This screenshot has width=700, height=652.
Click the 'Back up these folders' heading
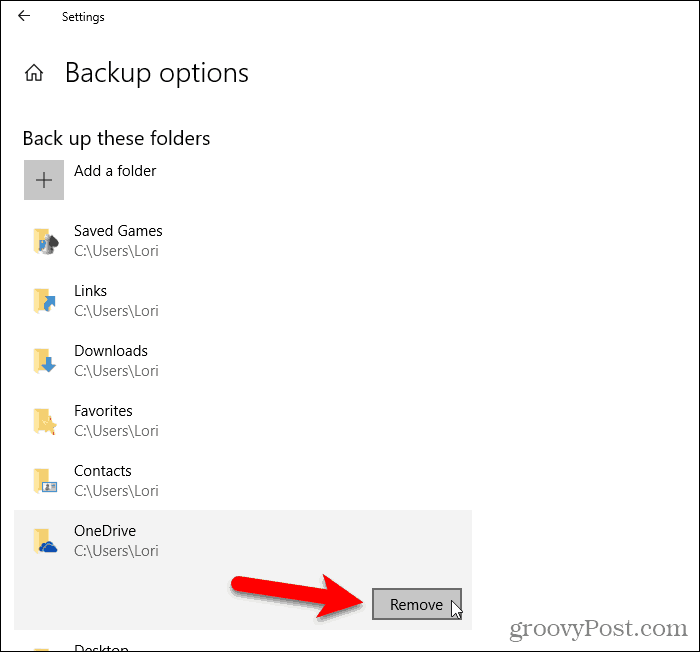coord(117,138)
